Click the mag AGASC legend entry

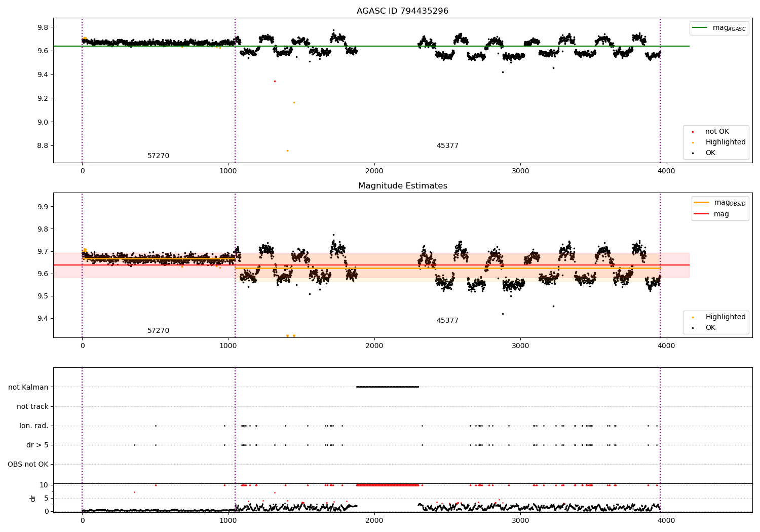(x=719, y=28)
